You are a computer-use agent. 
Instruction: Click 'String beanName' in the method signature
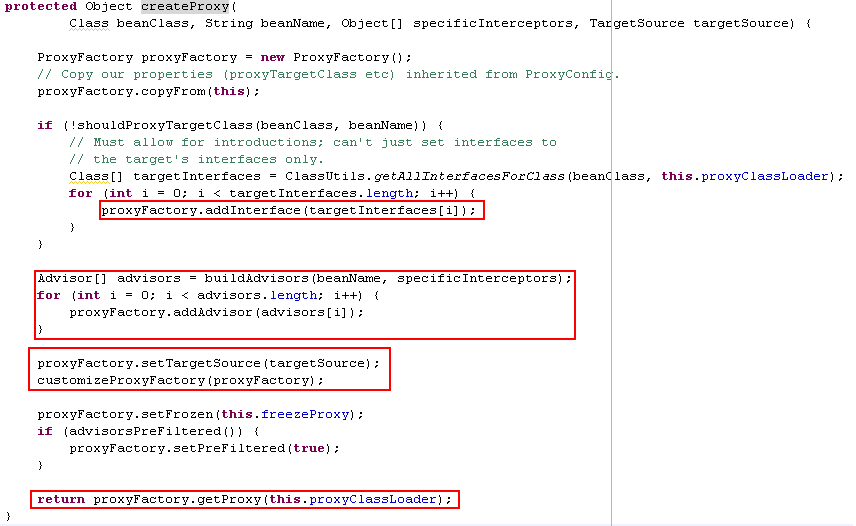click(265, 23)
